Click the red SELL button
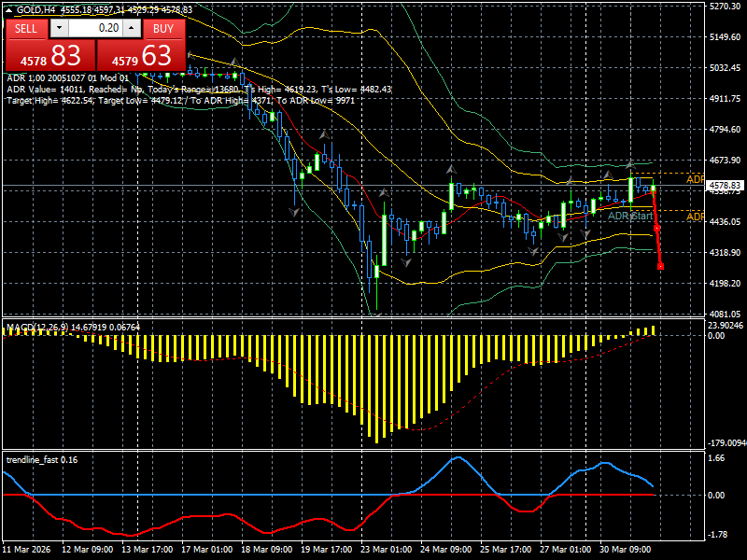Image resolution: width=747 pixels, height=560 pixels. click(x=26, y=29)
